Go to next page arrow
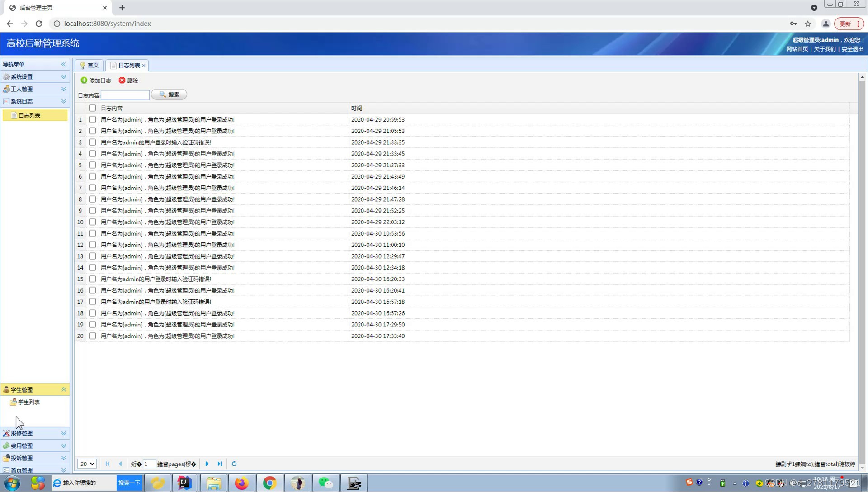 coord(207,464)
